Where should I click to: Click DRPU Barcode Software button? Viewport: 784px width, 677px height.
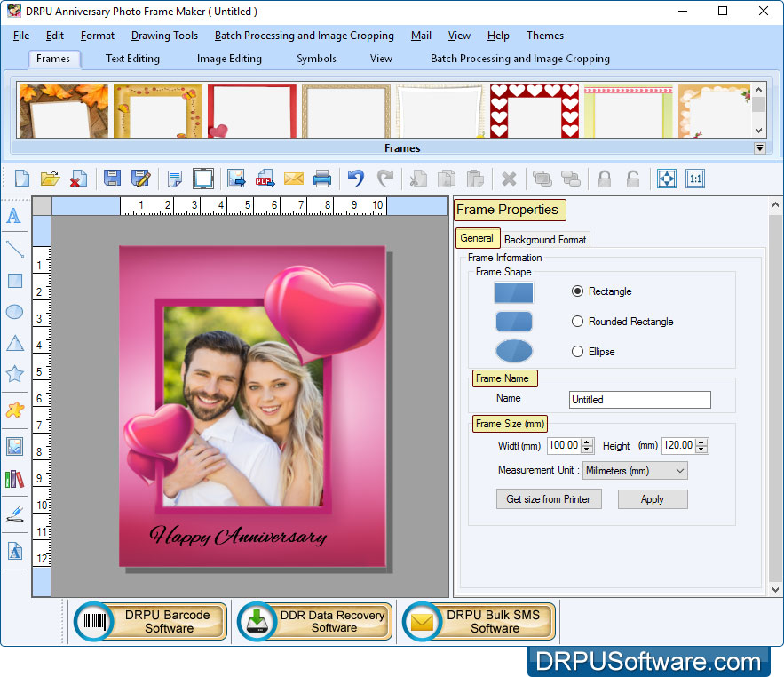151,621
